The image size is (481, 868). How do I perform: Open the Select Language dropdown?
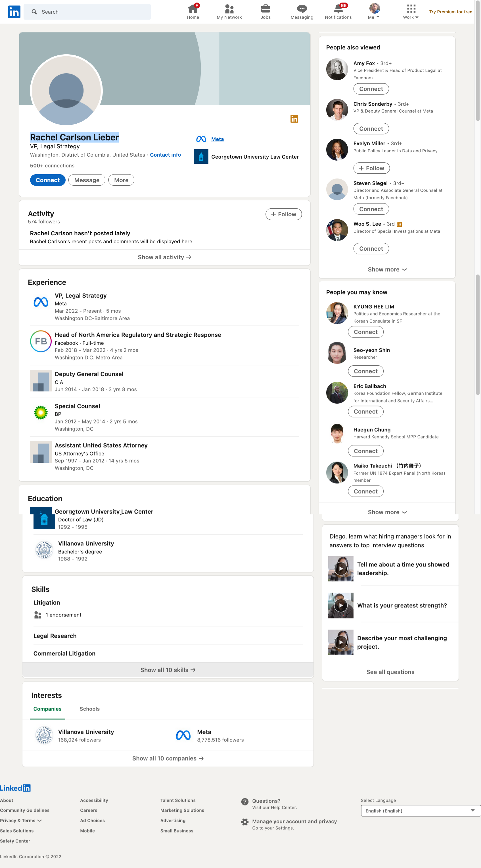[421, 811]
